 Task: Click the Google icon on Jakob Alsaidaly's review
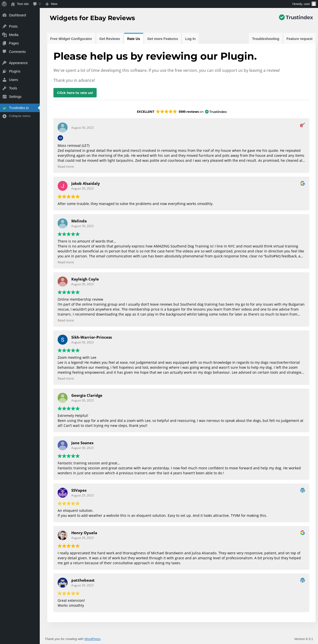[x=302, y=184]
